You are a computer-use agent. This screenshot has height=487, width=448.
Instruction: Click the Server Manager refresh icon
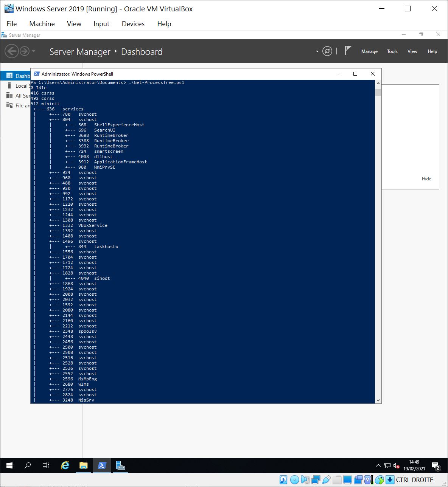(327, 51)
